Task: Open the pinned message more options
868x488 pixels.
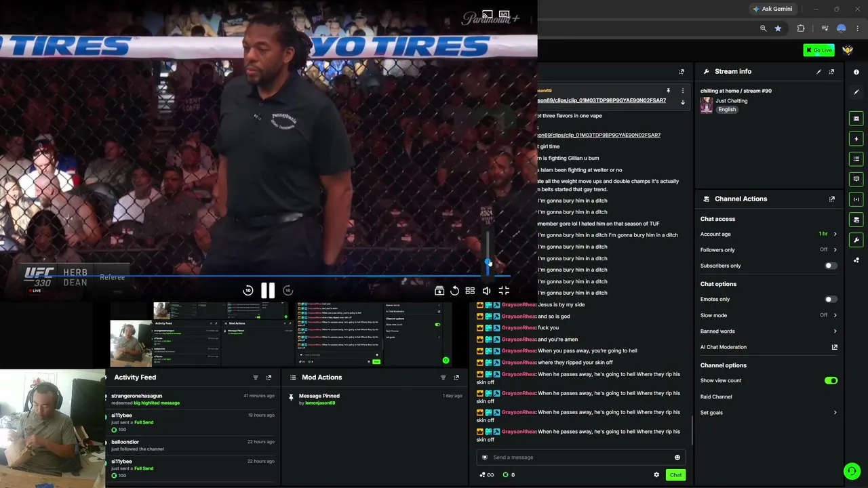Action: click(x=683, y=91)
